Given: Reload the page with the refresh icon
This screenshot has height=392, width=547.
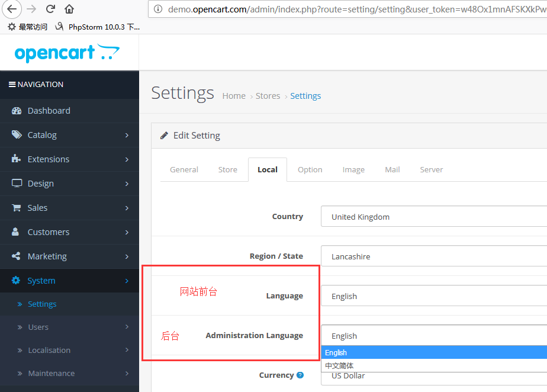Looking at the screenshot, I should click(x=50, y=9).
